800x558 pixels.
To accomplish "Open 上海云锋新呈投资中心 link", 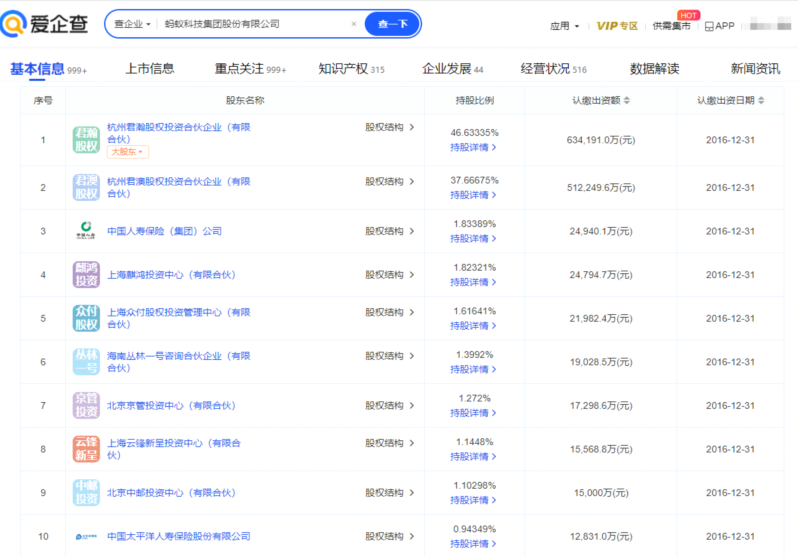I will tap(173, 449).
